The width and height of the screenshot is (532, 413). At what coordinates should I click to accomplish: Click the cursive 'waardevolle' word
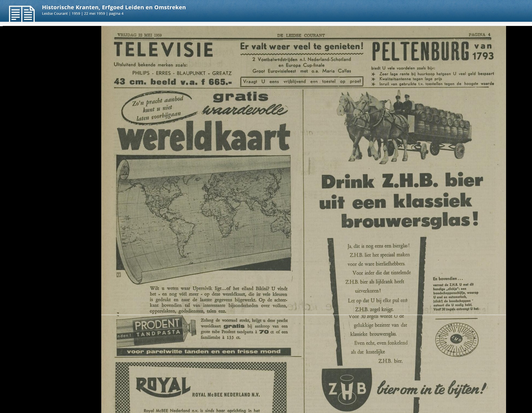point(245,110)
